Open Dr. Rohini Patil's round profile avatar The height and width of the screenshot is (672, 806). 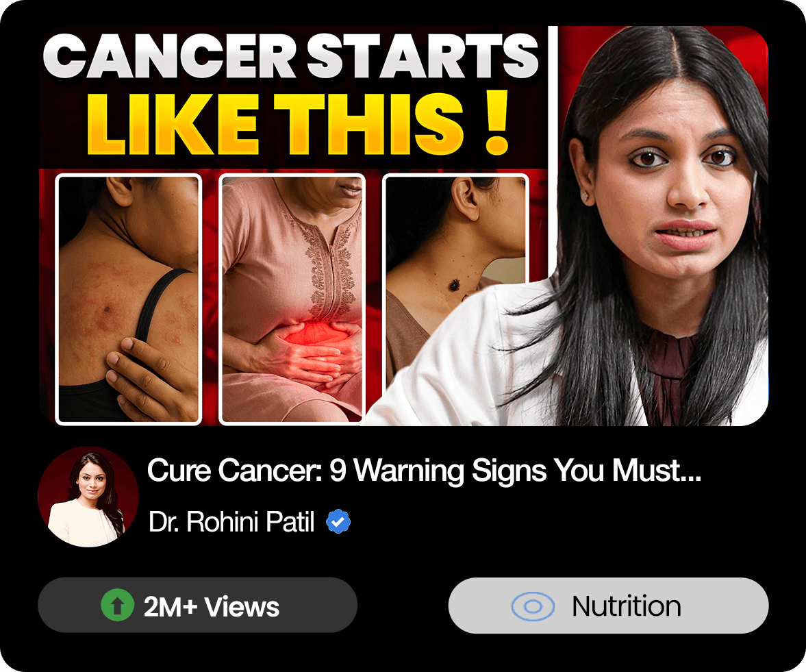pos(88,497)
